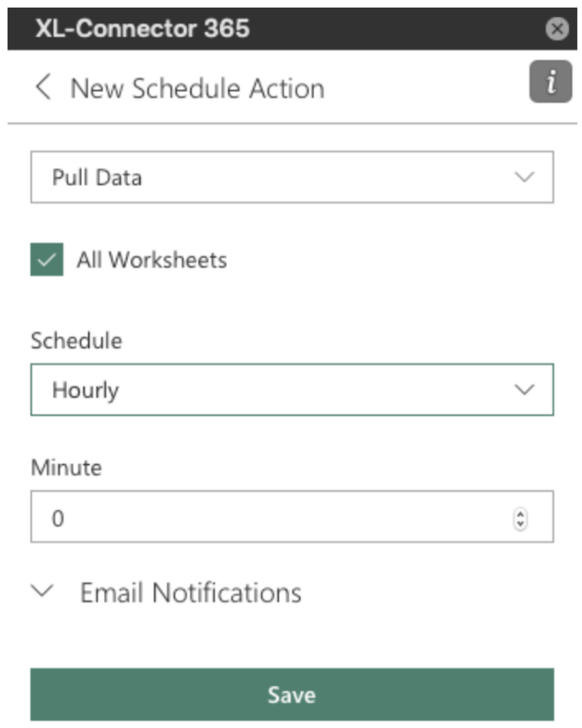Viewport: 582px width, 728px height.
Task: Save the new schedule action
Action: pyautogui.click(x=291, y=695)
